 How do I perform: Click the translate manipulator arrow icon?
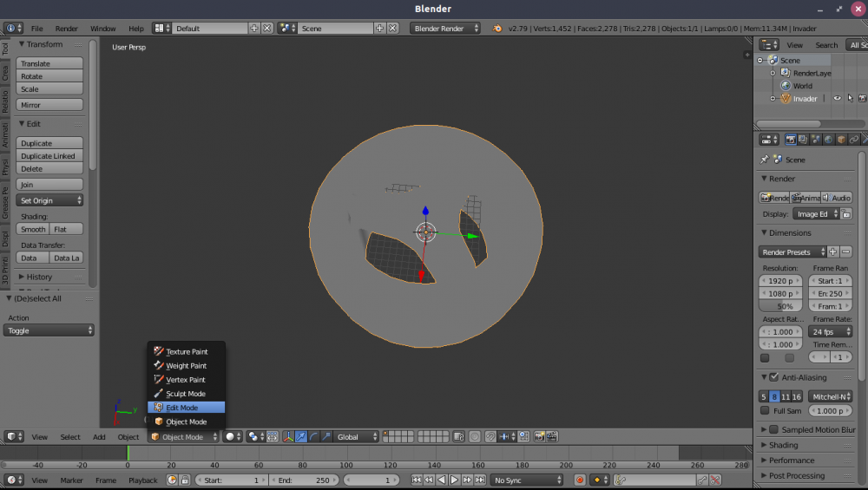point(300,437)
